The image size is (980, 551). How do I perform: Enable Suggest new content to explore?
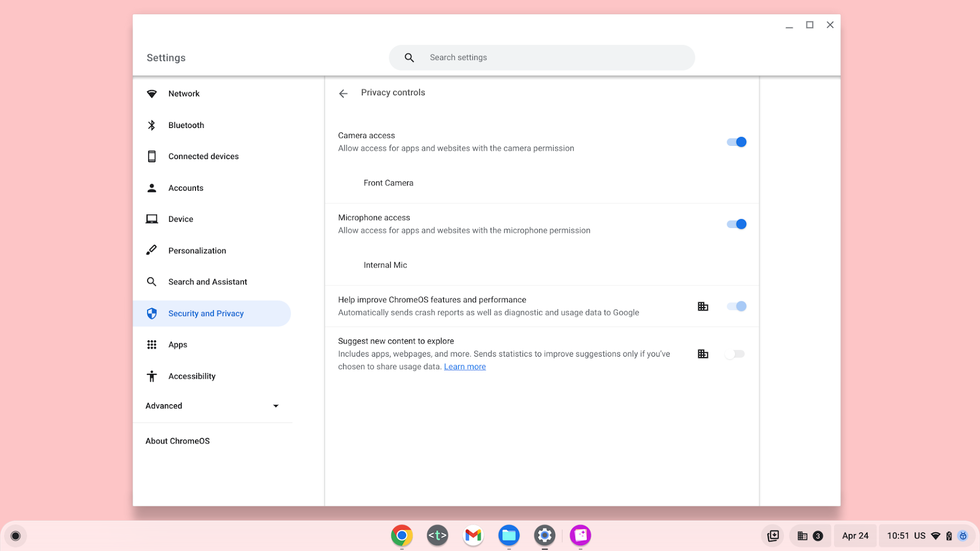[736, 353]
